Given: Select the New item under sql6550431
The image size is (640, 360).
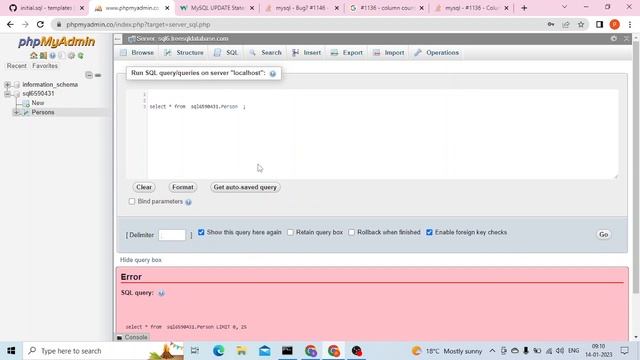Looking at the screenshot, I should click(x=38, y=103).
